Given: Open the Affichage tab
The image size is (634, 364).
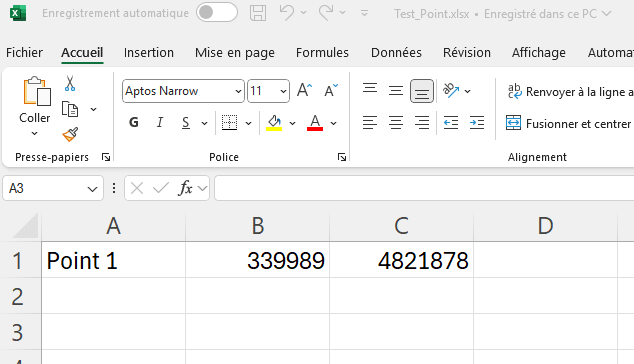Looking at the screenshot, I should (x=539, y=53).
